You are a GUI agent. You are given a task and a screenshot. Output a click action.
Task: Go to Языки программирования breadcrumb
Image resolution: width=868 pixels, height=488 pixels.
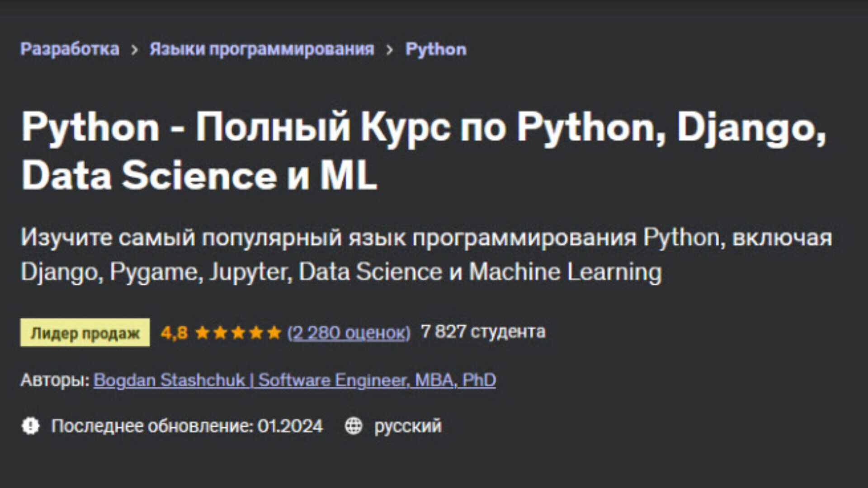pos(262,49)
